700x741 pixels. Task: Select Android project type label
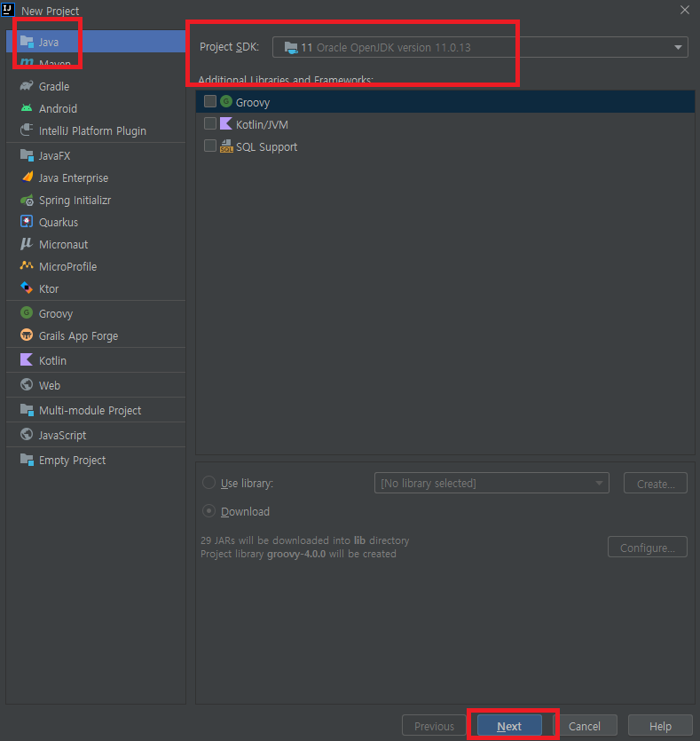pyautogui.click(x=58, y=108)
